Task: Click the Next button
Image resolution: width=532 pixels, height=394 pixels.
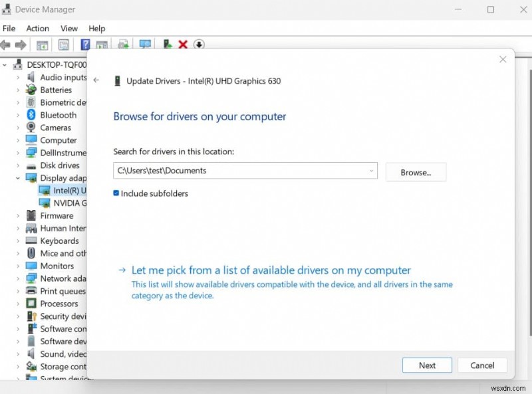Action: [427, 365]
